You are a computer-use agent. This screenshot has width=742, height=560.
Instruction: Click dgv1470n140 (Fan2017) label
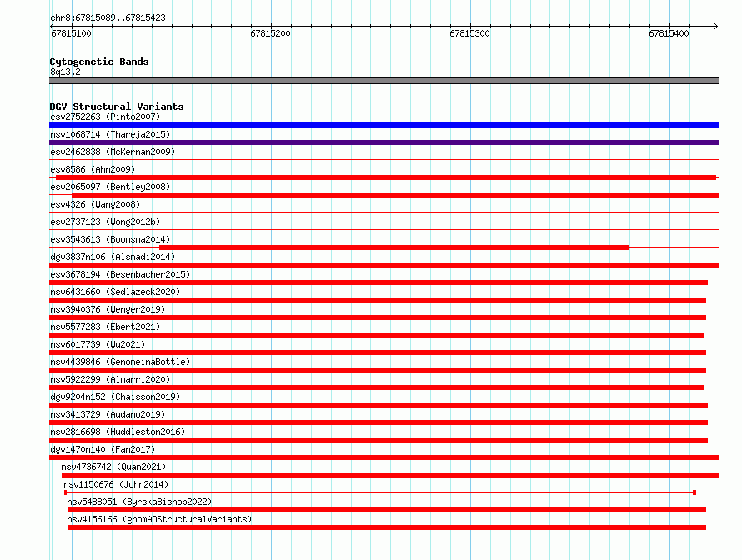point(103,449)
